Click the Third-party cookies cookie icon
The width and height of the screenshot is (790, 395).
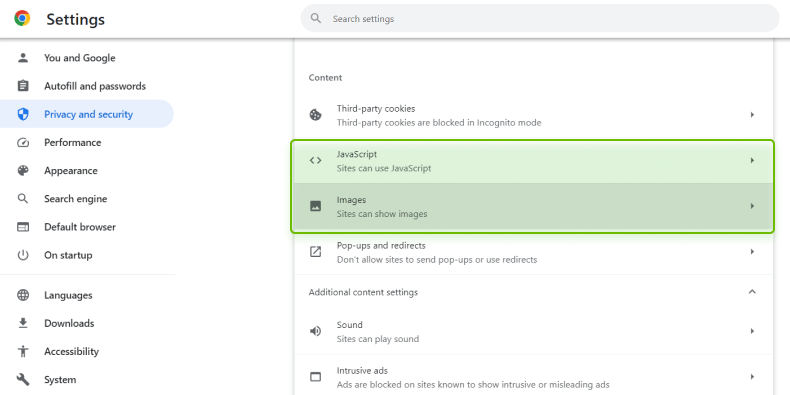click(x=315, y=115)
